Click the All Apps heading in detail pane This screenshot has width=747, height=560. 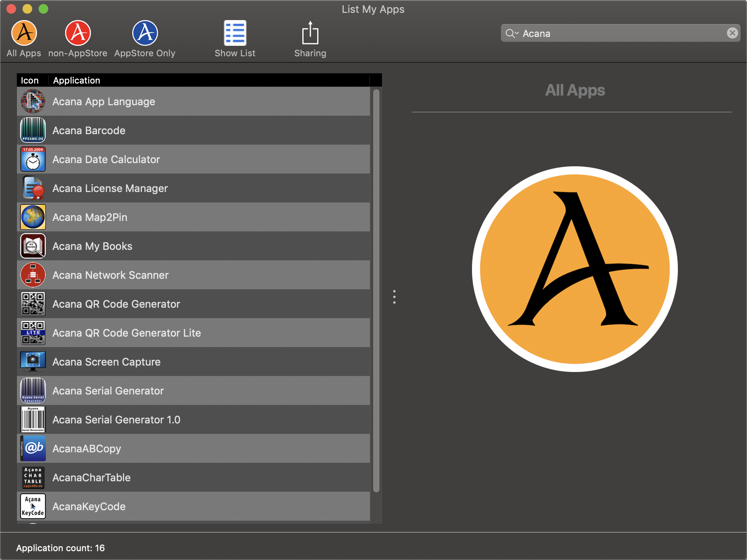[x=575, y=90]
